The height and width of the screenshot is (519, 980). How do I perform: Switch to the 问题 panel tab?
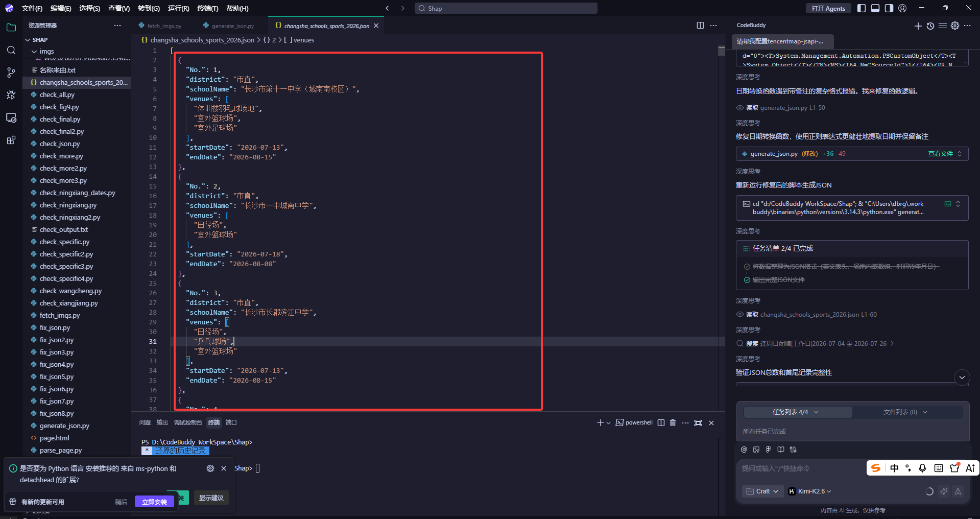pos(145,422)
